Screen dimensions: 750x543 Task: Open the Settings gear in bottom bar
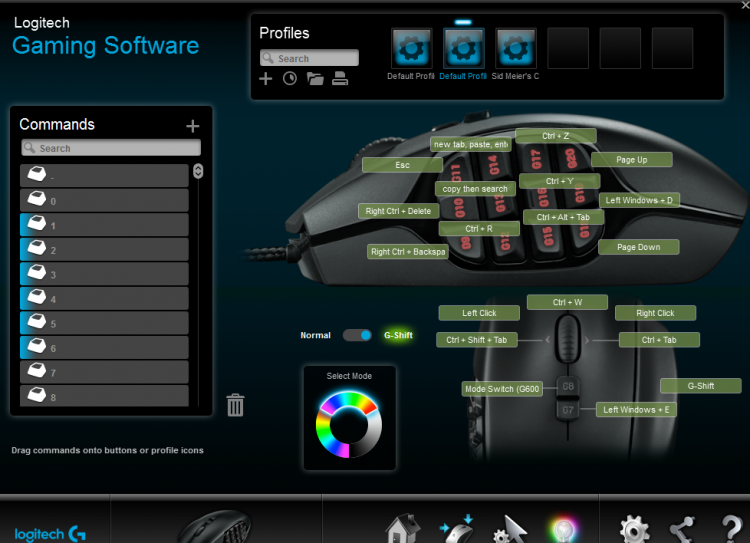[x=634, y=528]
